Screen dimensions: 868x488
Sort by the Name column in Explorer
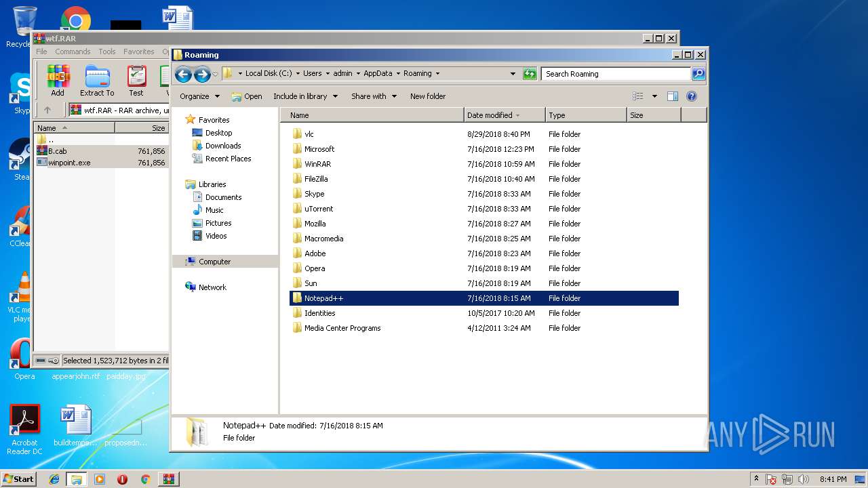(x=372, y=115)
